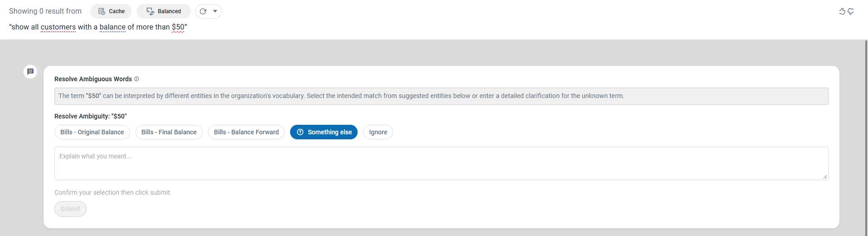This screenshot has width=868, height=236.
Task: Select the Bills - Original Balance option
Action: tap(92, 132)
